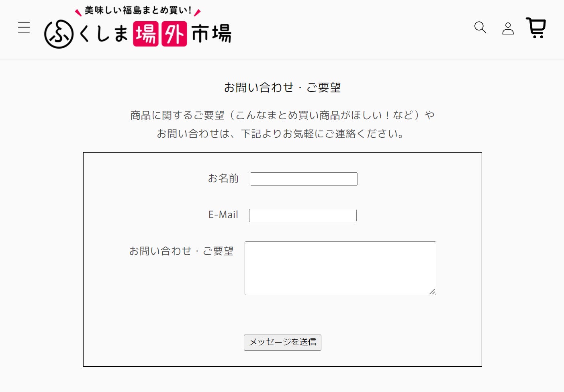Image resolution: width=564 pixels, height=392 pixels.
Task: Click the black 市場 text in logo
Action: click(x=212, y=34)
